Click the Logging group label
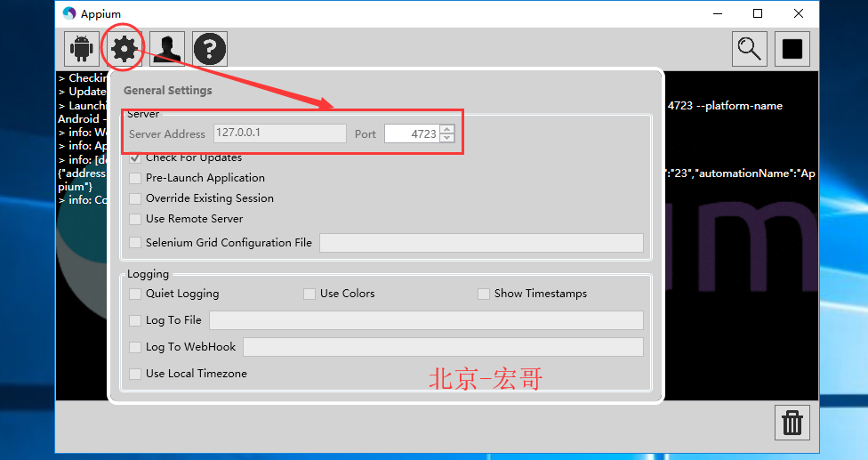Image resolution: width=868 pixels, height=460 pixels. (148, 274)
